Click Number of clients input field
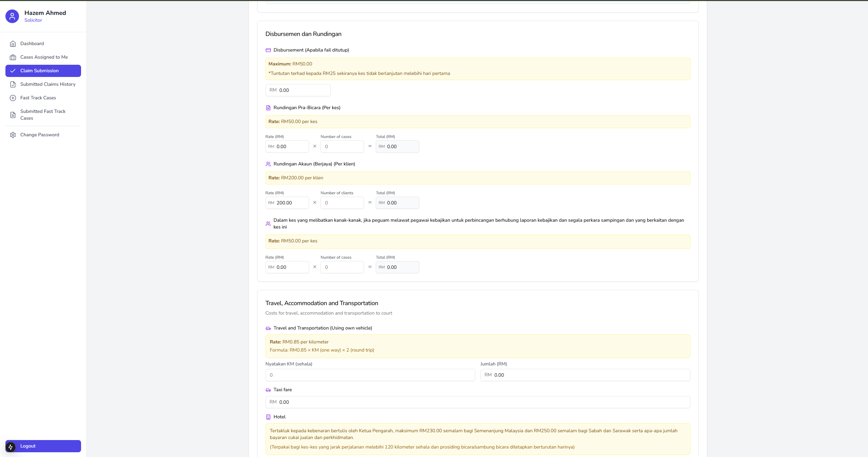Image resolution: width=868 pixels, height=457 pixels. coord(343,203)
